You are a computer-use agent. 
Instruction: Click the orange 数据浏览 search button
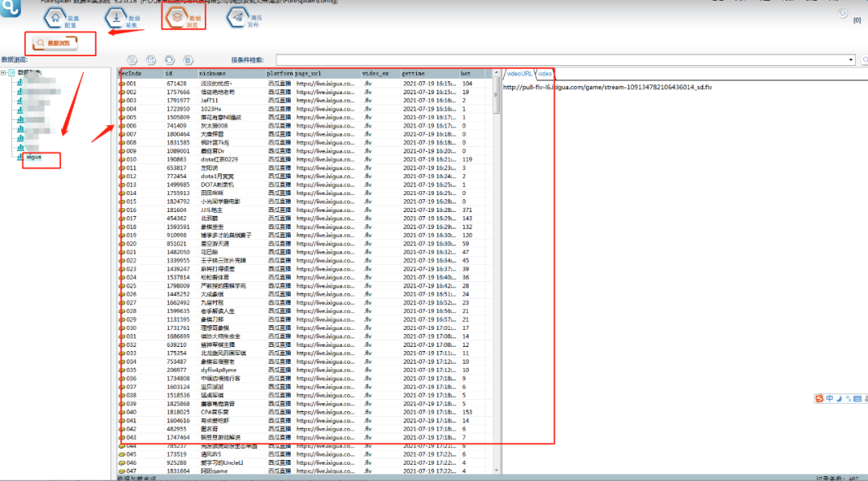(55, 43)
